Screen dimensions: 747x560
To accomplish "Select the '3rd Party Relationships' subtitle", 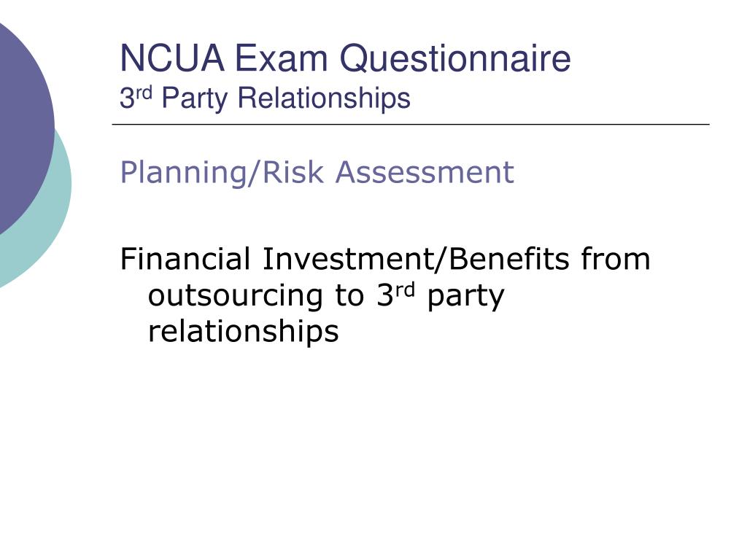I will (x=265, y=98).
